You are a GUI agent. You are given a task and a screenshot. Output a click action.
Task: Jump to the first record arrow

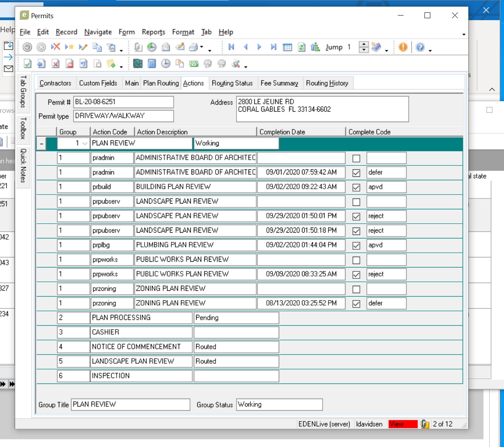231,47
